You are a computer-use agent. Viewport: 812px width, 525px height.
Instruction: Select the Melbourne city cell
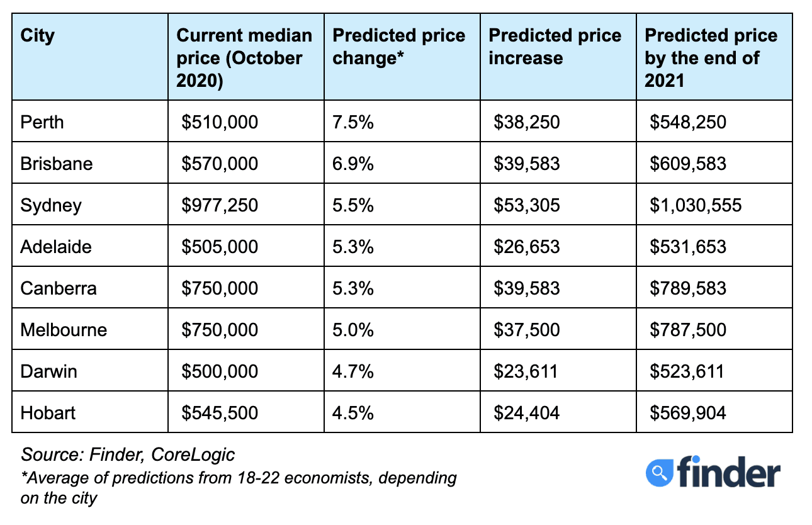64,330
